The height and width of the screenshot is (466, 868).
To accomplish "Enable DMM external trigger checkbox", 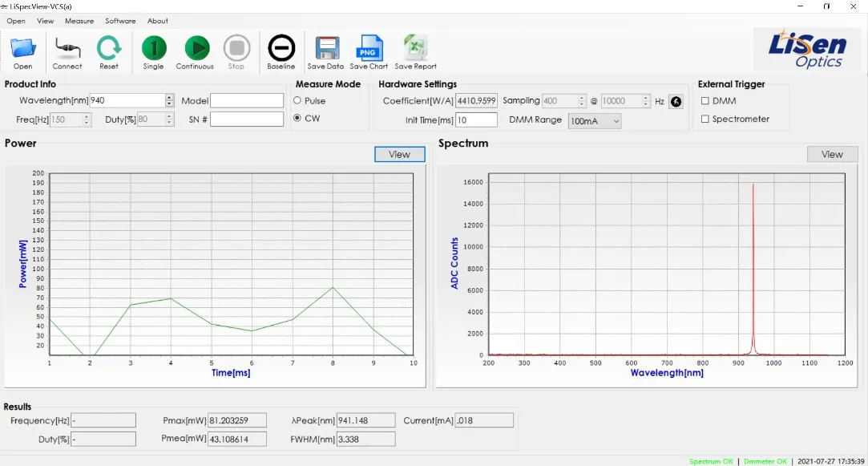I will coord(705,101).
